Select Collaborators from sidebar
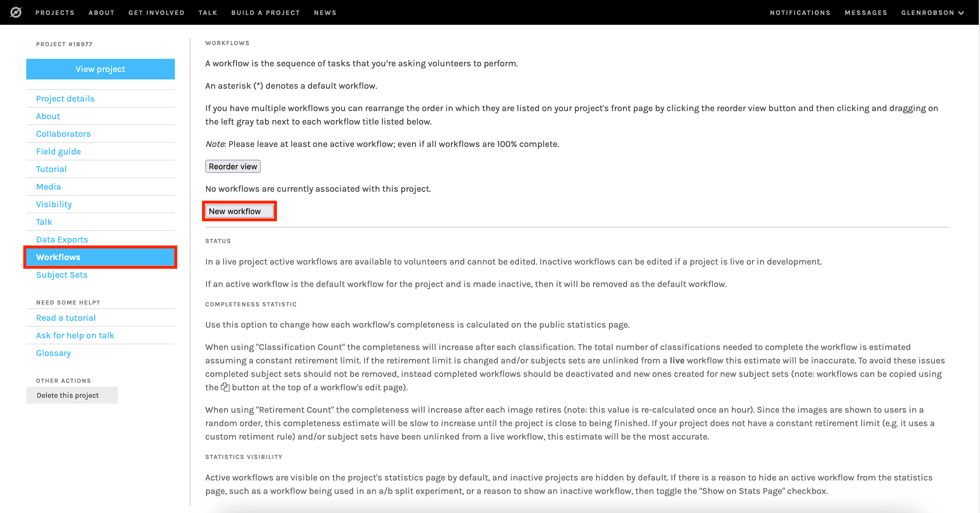This screenshot has width=980, height=513. (x=64, y=133)
